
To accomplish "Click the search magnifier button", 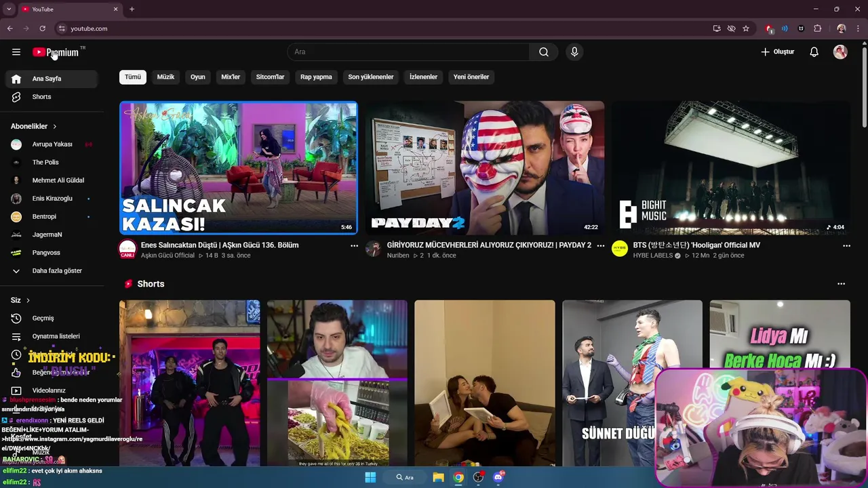I will pos(544,52).
